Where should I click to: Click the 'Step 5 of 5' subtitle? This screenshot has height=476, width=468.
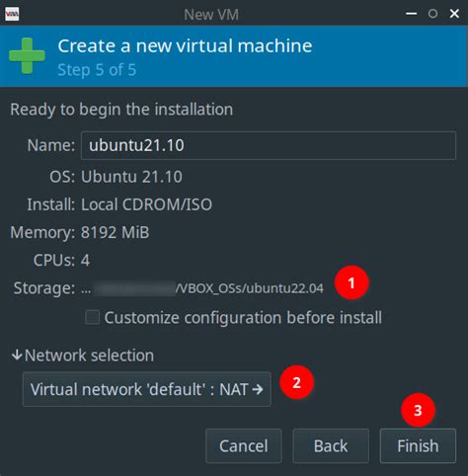click(x=97, y=70)
